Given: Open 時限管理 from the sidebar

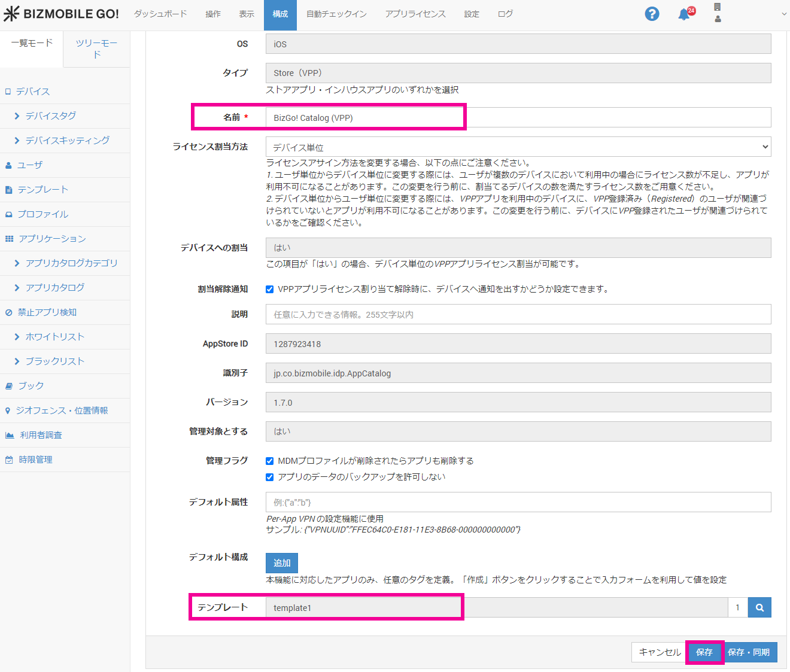Looking at the screenshot, I should click(x=35, y=460).
